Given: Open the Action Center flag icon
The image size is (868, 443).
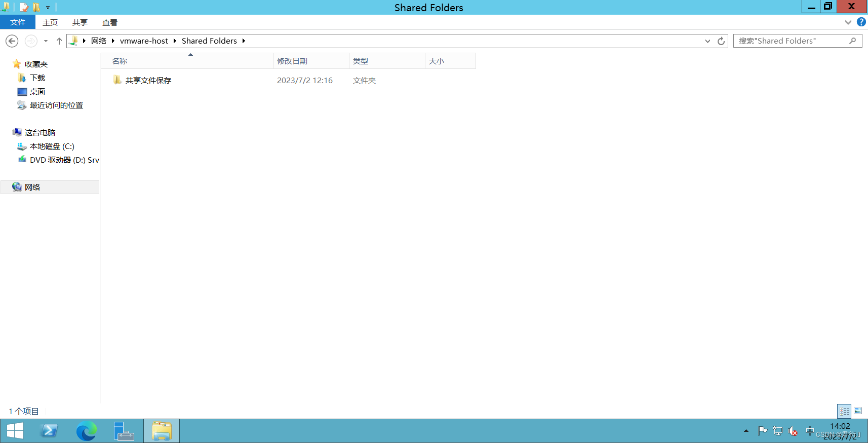Looking at the screenshot, I should [x=762, y=431].
